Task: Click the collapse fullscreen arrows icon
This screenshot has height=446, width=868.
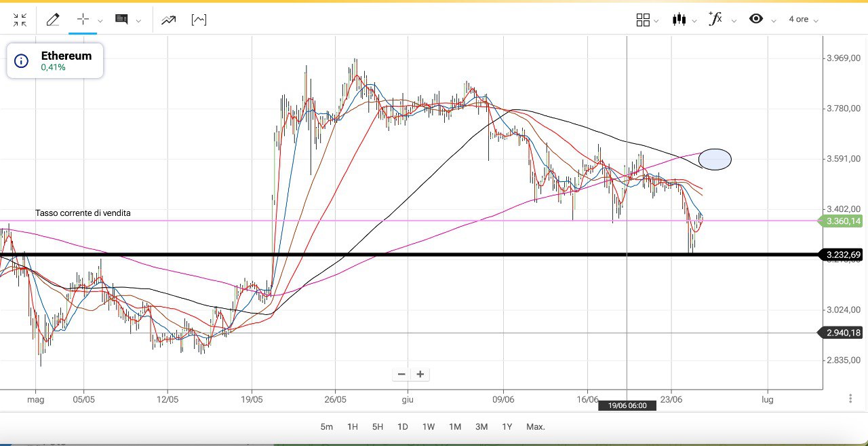Action: (20, 20)
